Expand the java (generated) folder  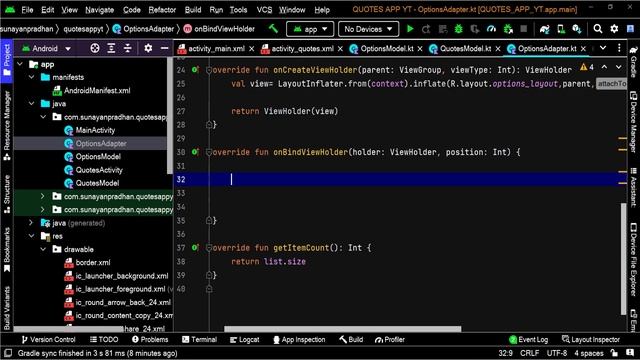click(x=31, y=223)
